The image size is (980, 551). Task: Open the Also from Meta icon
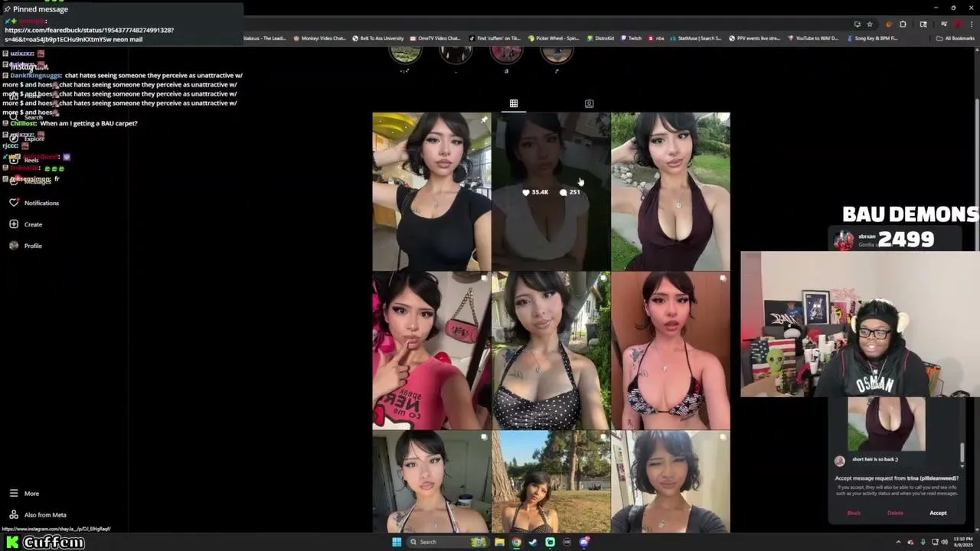click(x=14, y=515)
